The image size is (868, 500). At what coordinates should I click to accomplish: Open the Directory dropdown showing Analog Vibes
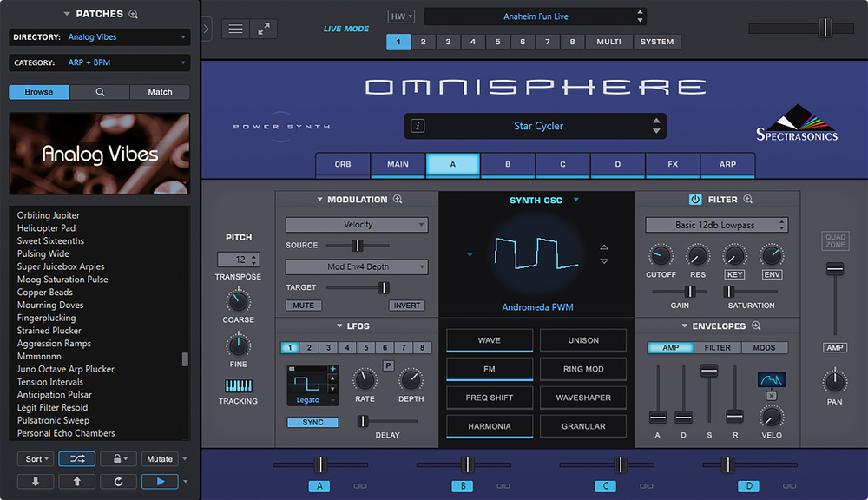pyautogui.click(x=99, y=37)
